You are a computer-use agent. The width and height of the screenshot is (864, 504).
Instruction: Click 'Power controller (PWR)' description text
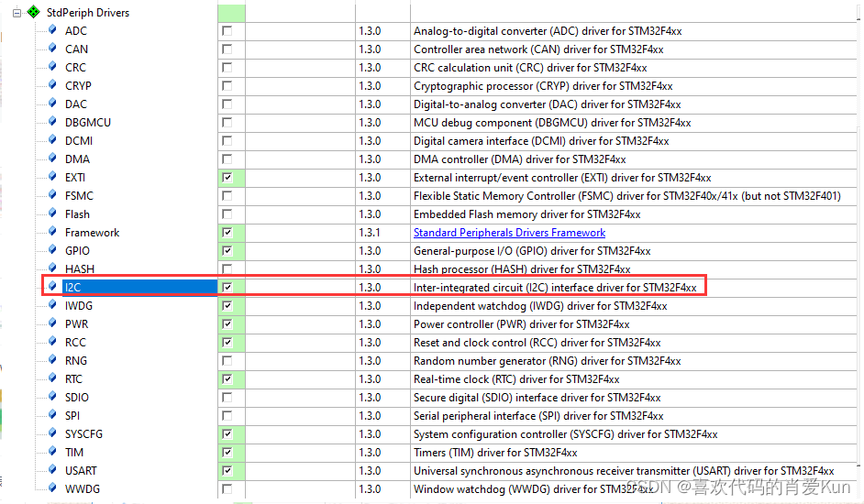point(521,323)
